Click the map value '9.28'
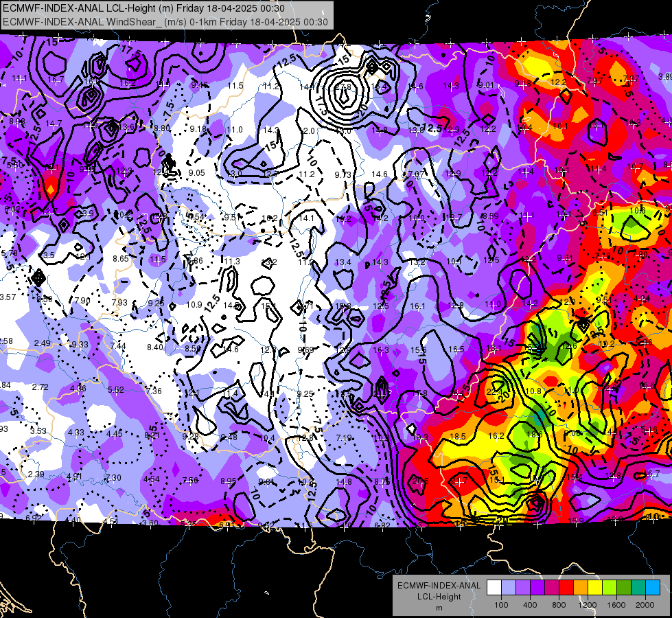The width and height of the screenshot is (672, 618). 190,437
